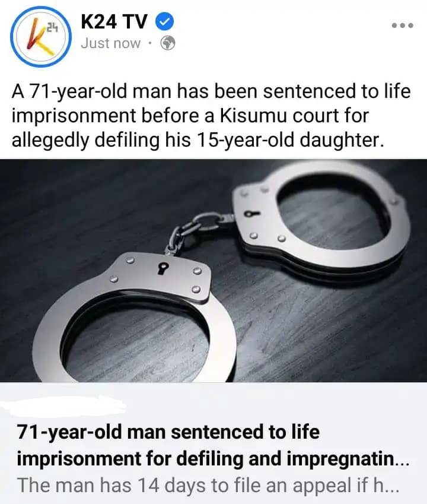The height and width of the screenshot is (504, 427).
Task: Open the Just now timestamp
Action: click(x=111, y=43)
